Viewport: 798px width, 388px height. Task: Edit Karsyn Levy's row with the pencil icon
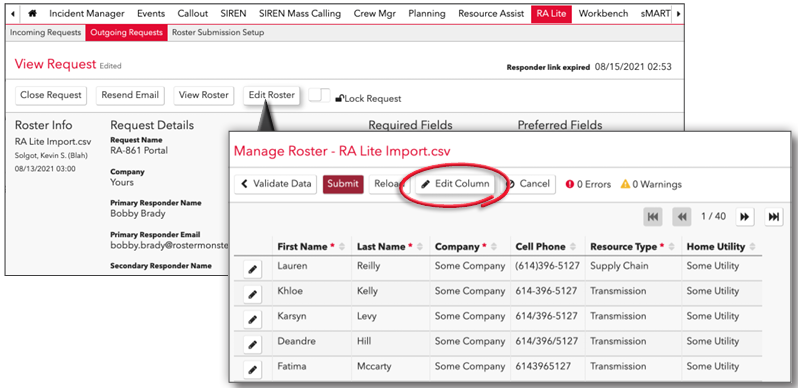pyautogui.click(x=252, y=319)
